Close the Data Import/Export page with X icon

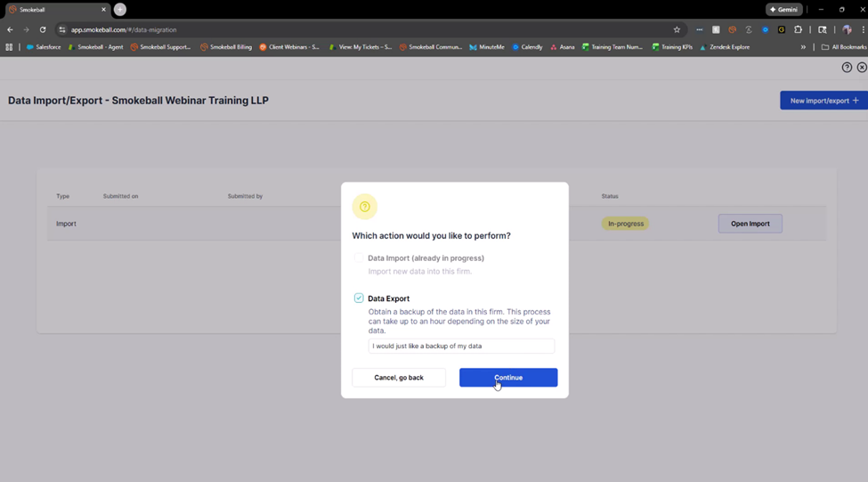tap(862, 68)
